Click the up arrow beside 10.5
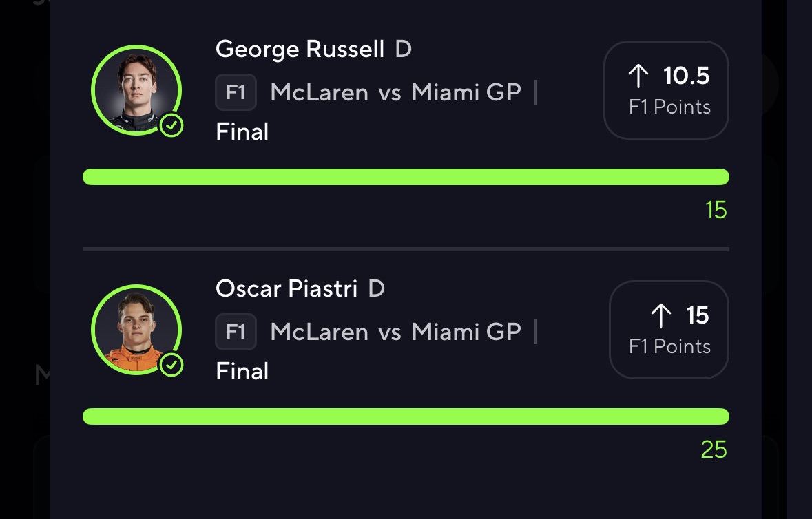Image resolution: width=812 pixels, height=519 pixels. point(638,76)
